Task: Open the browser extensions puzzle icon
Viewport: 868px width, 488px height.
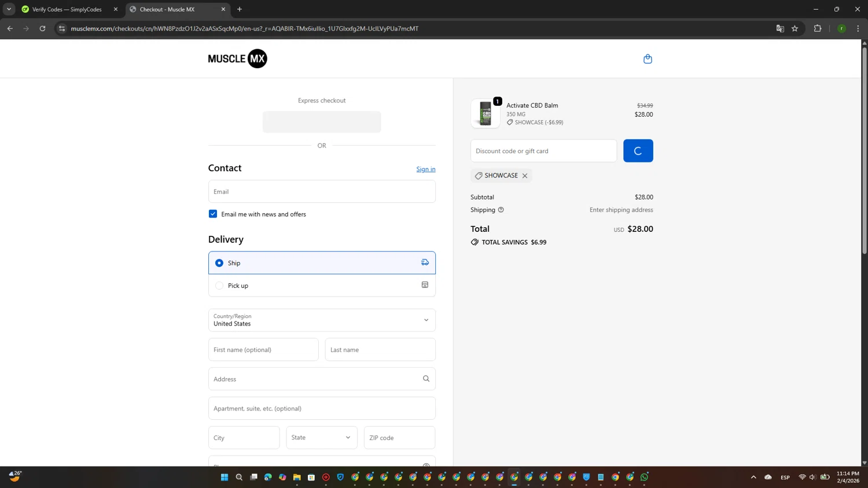Action: pyautogui.click(x=818, y=28)
